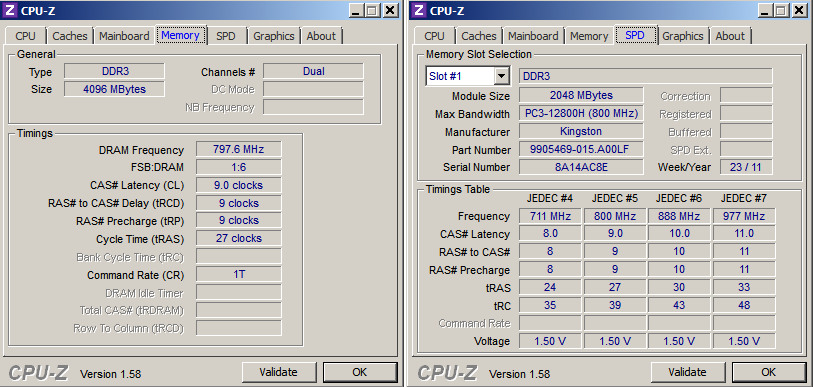Click Serial Number value 8A14AC8E
This screenshot has height=387, width=813.
coord(581,167)
